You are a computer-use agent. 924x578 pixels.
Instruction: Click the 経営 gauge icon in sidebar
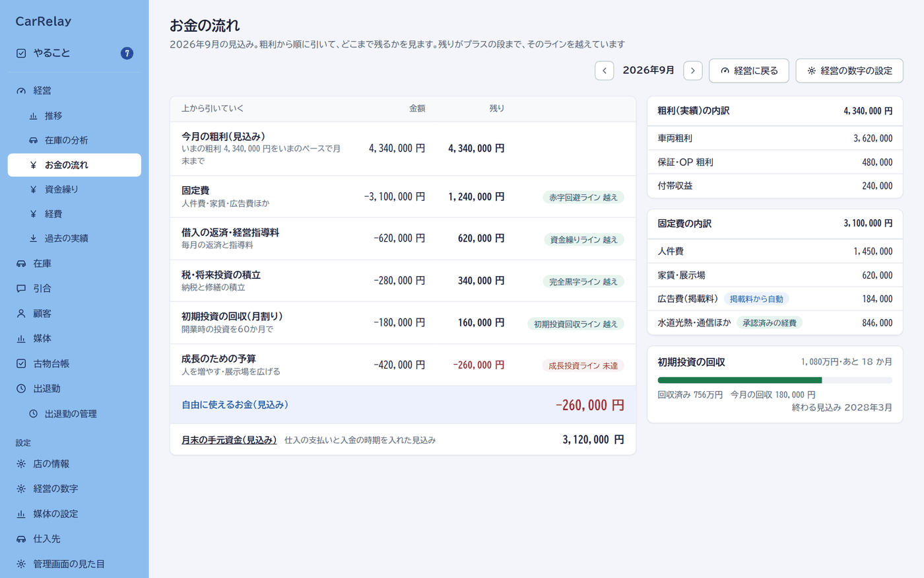pos(21,90)
